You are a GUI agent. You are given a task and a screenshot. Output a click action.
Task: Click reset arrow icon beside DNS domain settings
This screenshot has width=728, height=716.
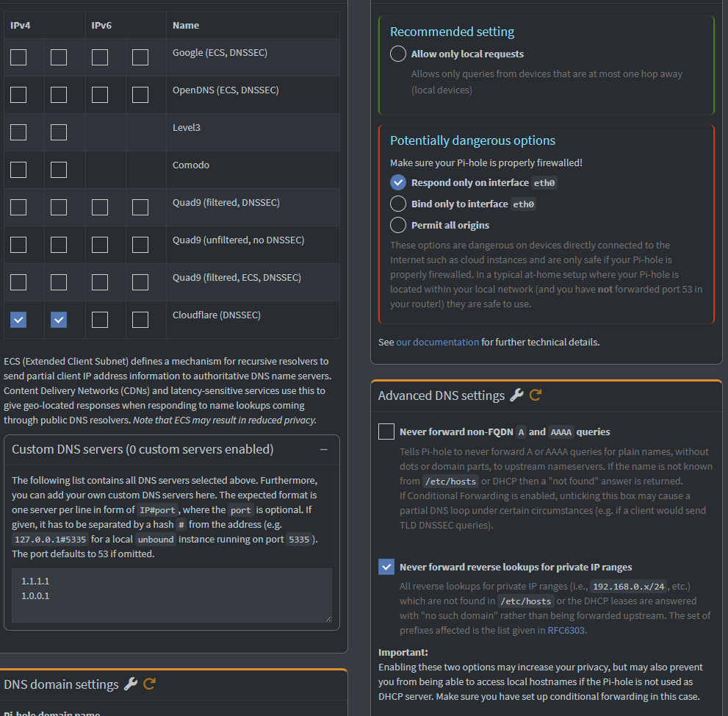[149, 684]
